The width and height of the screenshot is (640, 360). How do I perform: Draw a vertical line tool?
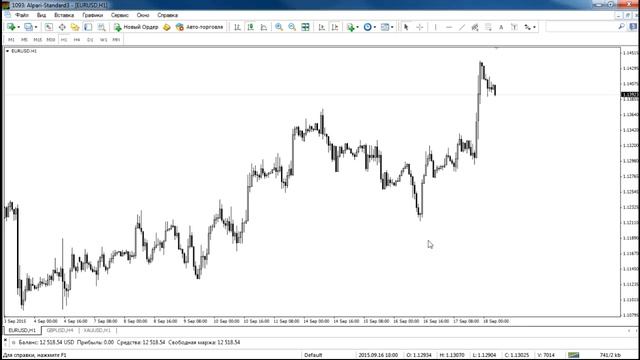click(x=436, y=27)
